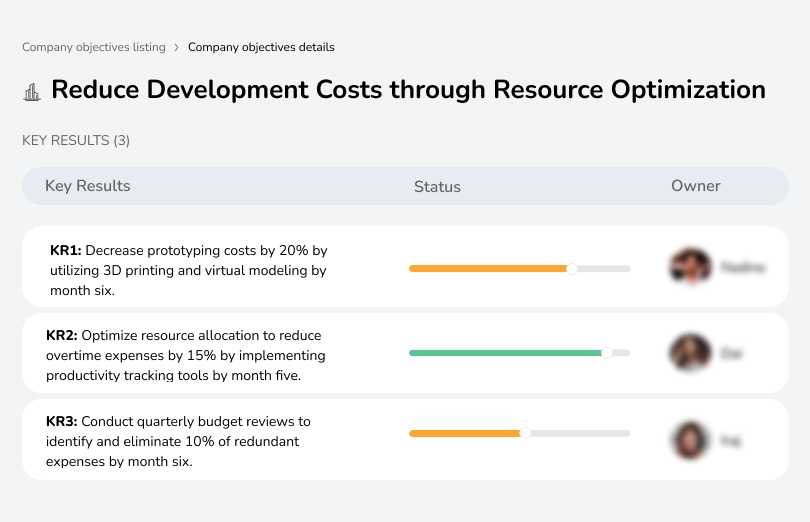This screenshot has height=522, width=810.
Task: Open KR1 decrease prototyping costs description
Action: click(x=189, y=270)
